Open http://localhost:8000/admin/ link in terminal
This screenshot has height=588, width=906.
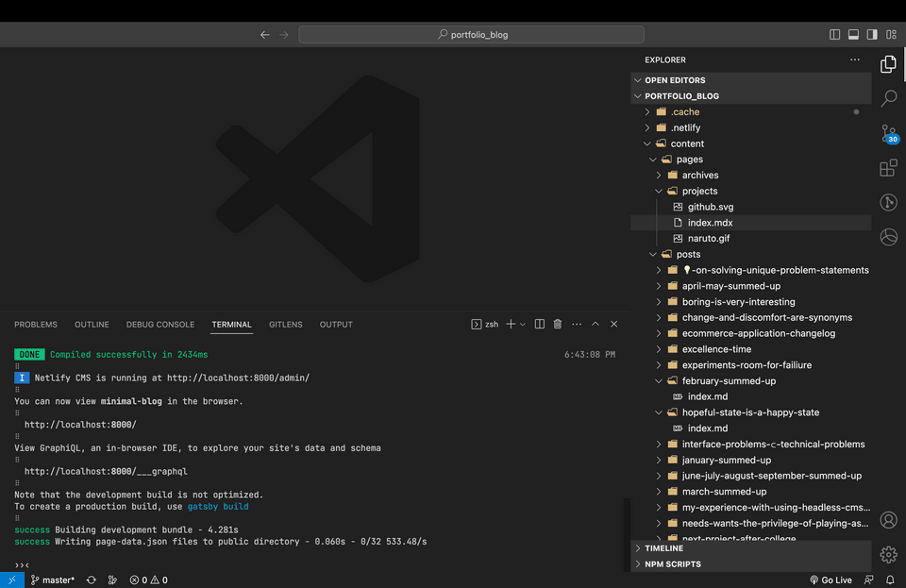pos(238,378)
